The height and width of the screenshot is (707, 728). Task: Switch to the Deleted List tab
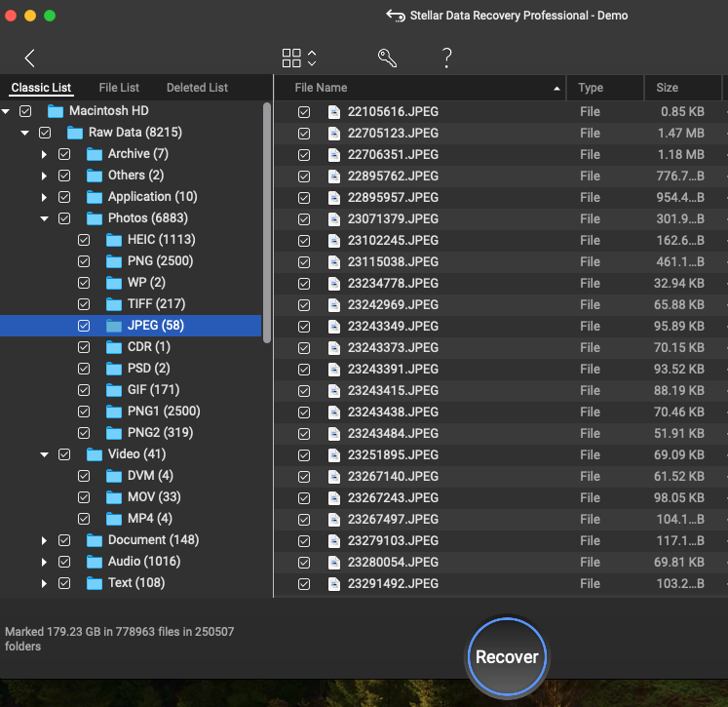197,88
